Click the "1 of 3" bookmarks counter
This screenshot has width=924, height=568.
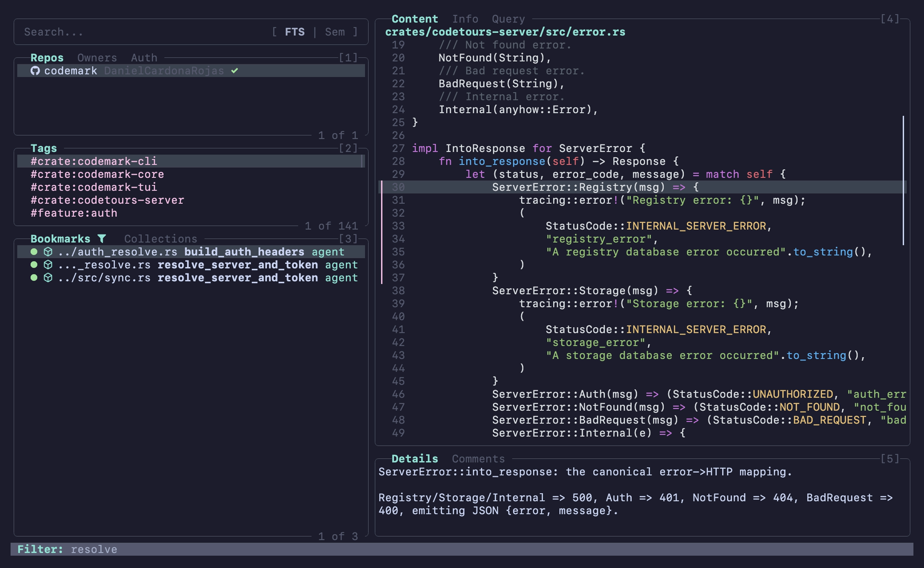click(x=338, y=536)
